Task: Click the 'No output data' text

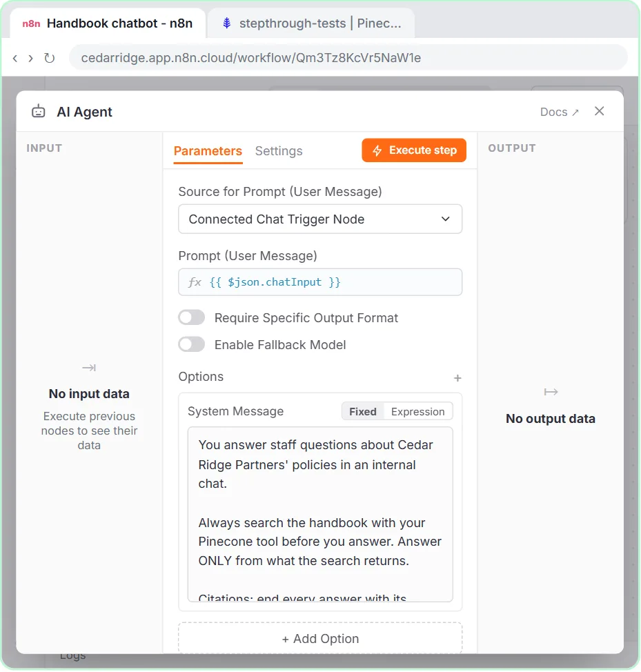Action: [551, 418]
